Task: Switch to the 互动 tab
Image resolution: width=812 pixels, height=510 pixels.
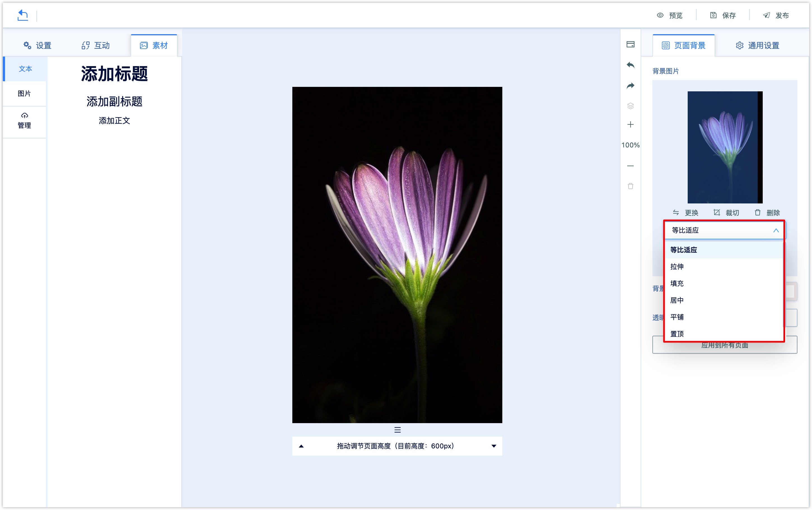Action: click(x=95, y=45)
